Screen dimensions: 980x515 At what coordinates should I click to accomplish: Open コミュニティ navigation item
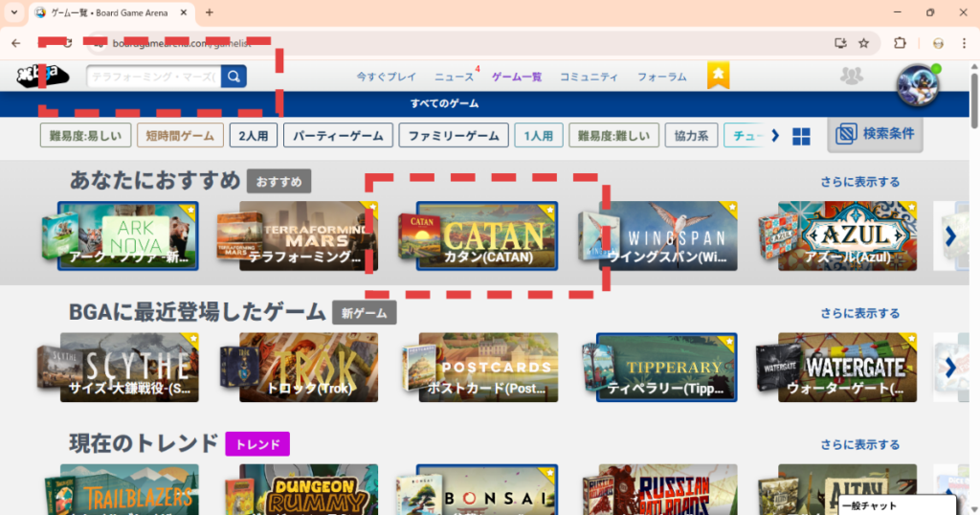(x=589, y=77)
